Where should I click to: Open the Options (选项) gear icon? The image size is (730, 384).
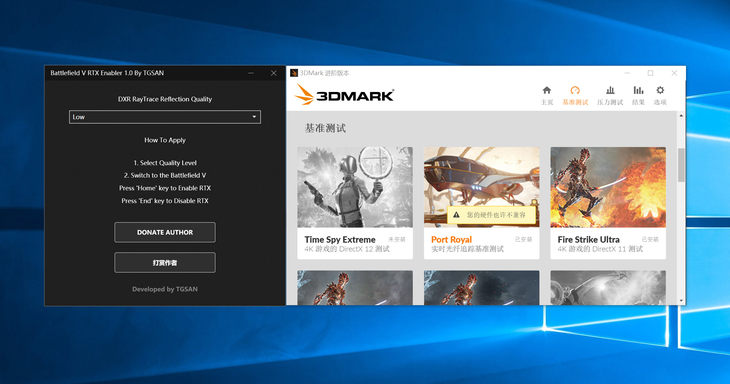click(x=660, y=90)
